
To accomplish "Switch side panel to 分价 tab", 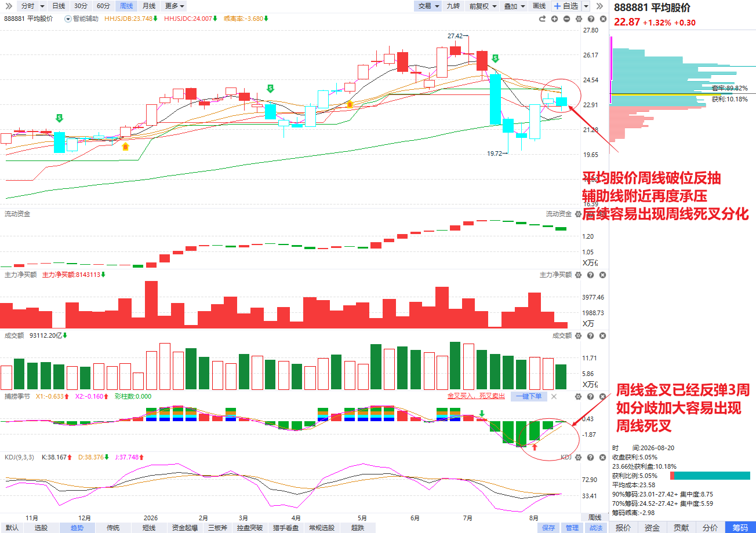I will [x=710, y=528].
